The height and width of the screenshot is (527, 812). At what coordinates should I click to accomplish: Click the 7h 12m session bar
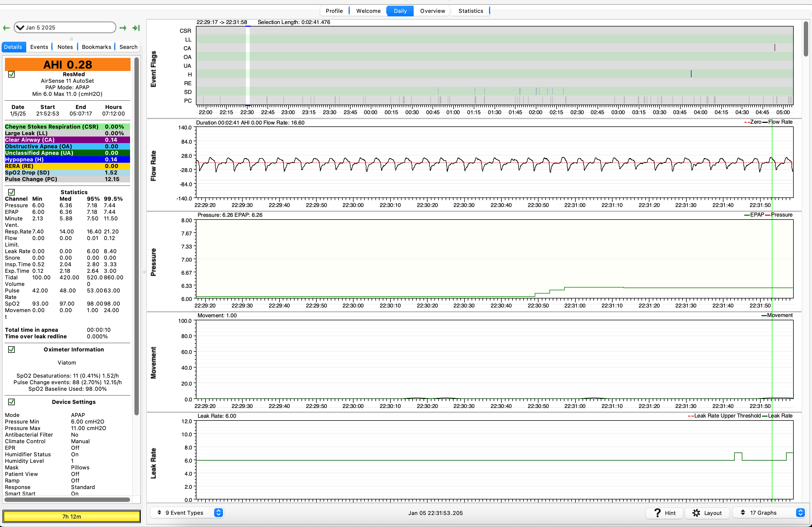click(72, 516)
